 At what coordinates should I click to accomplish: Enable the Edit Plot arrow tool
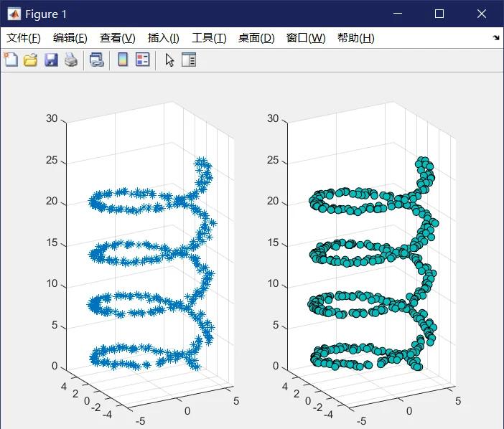(x=169, y=60)
